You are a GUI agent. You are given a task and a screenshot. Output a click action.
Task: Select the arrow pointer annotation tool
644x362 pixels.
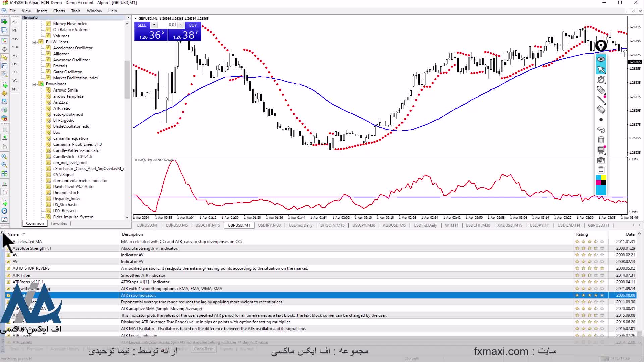[601, 69]
